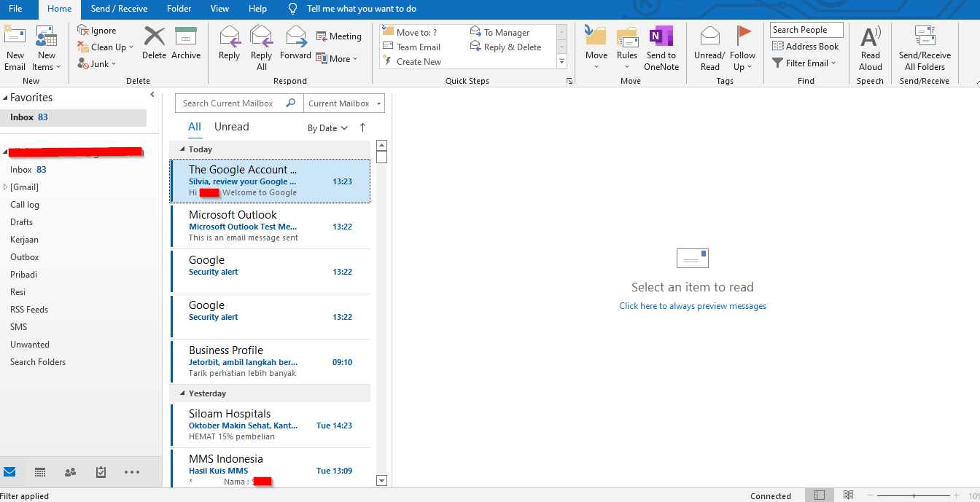Screen dimensions: 980x502
Task: Send/Receive All Folders
Action: (x=925, y=48)
